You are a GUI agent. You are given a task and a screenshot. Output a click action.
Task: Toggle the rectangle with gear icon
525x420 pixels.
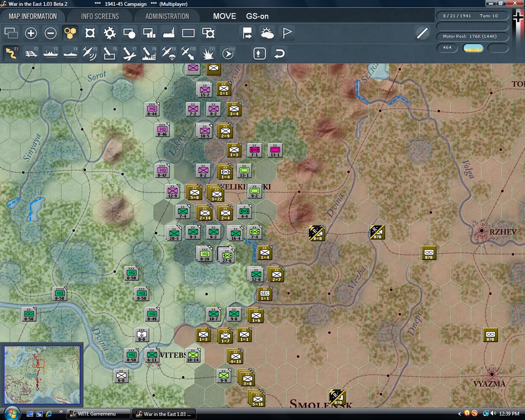[208, 33]
